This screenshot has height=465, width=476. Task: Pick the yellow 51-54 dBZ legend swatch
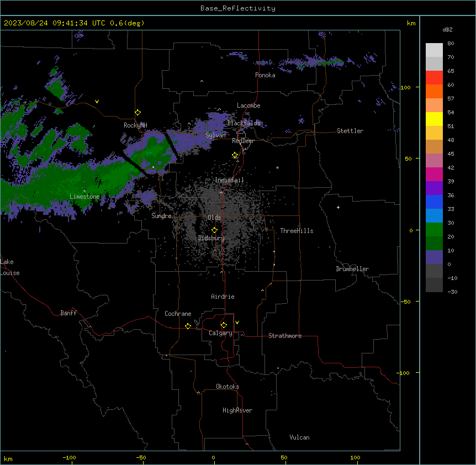[x=434, y=119]
